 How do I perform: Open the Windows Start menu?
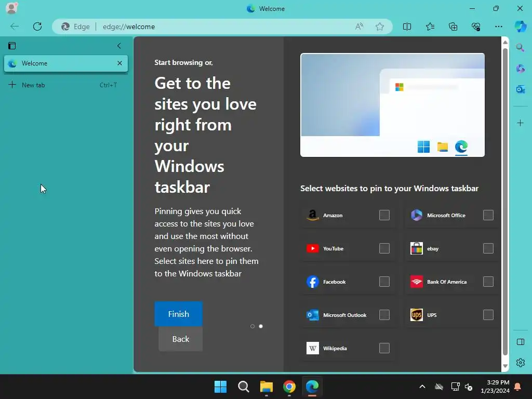pos(220,387)
